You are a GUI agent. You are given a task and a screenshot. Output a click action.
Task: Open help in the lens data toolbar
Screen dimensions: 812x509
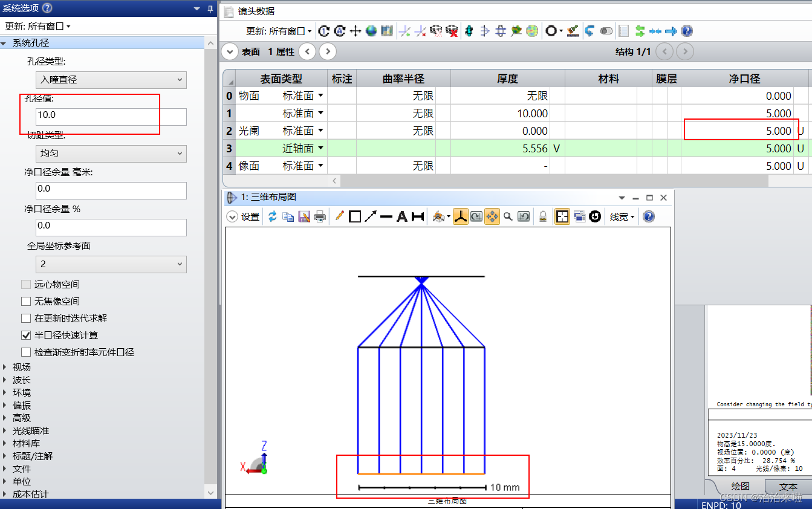coord(687,31)
